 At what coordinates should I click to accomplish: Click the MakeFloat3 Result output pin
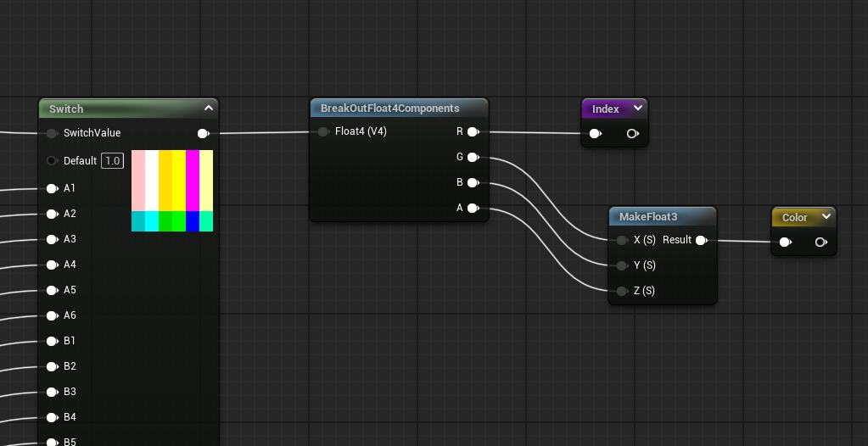[702, 240]
